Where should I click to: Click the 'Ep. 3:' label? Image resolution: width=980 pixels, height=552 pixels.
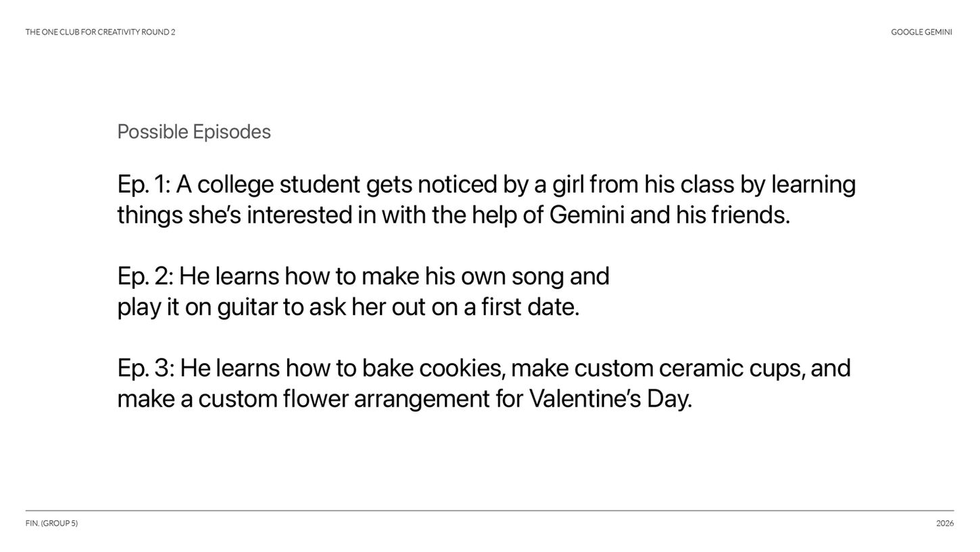tap(146, 369)
